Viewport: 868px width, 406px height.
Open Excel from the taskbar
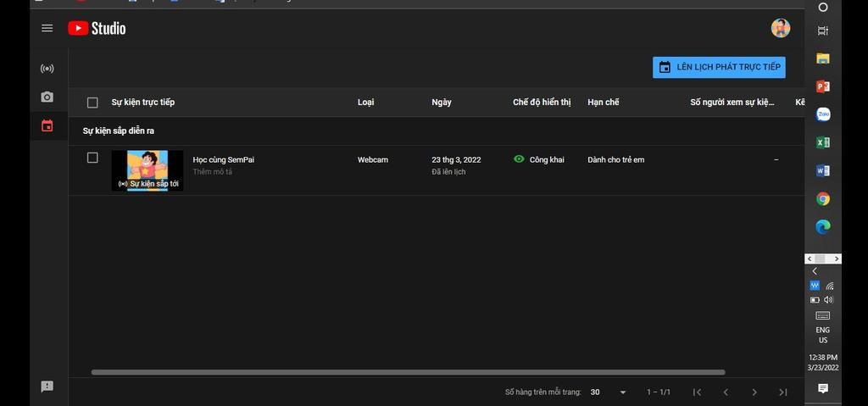coord(823,142)
